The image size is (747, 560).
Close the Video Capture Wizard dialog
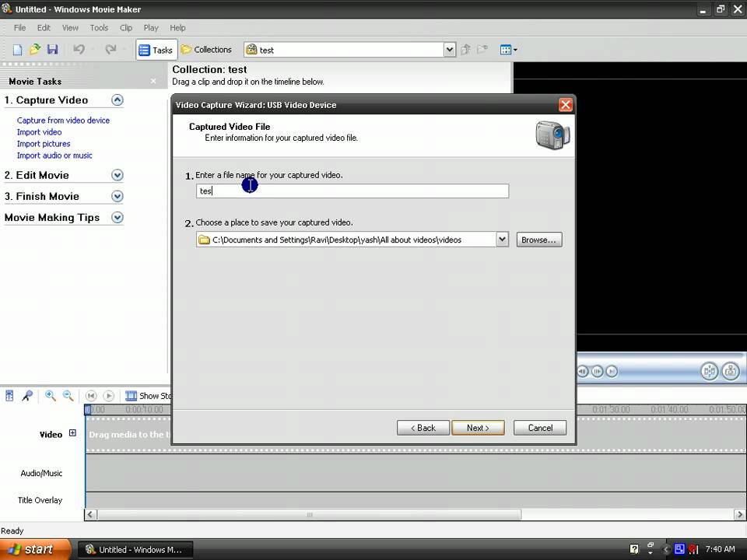coord(565,105)
